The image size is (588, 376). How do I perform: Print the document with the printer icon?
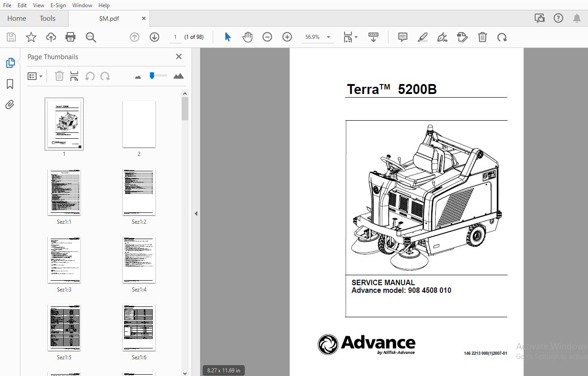pyautogui.click(x=70, y=37)
